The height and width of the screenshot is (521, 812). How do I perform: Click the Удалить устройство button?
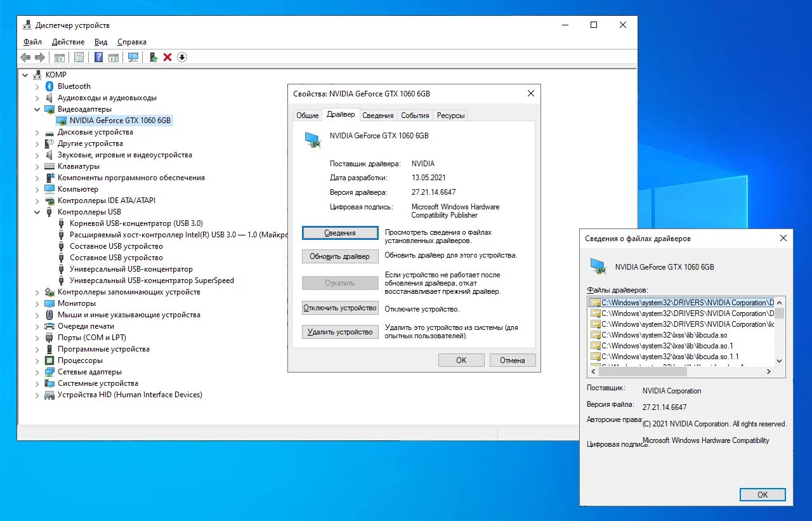340,332
